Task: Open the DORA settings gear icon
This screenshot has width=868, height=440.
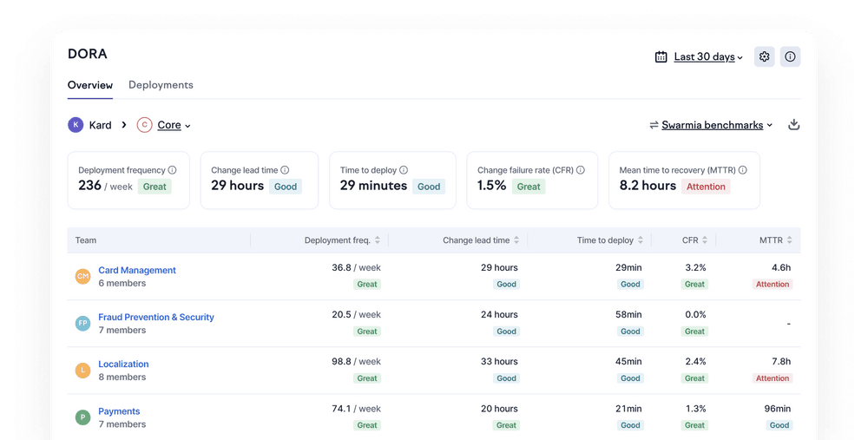Action: point(764,57)
